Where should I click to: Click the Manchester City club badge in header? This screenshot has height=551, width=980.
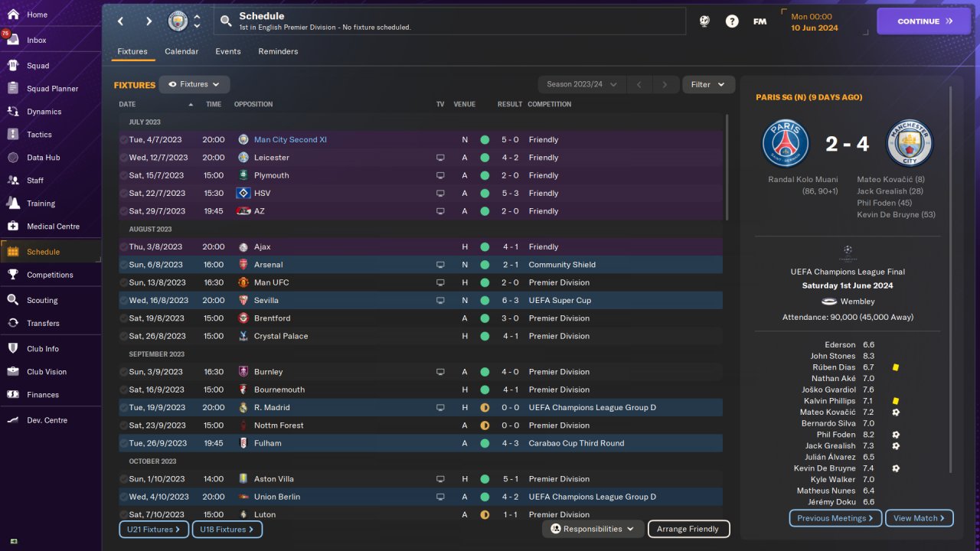click(x=178, y=21)
